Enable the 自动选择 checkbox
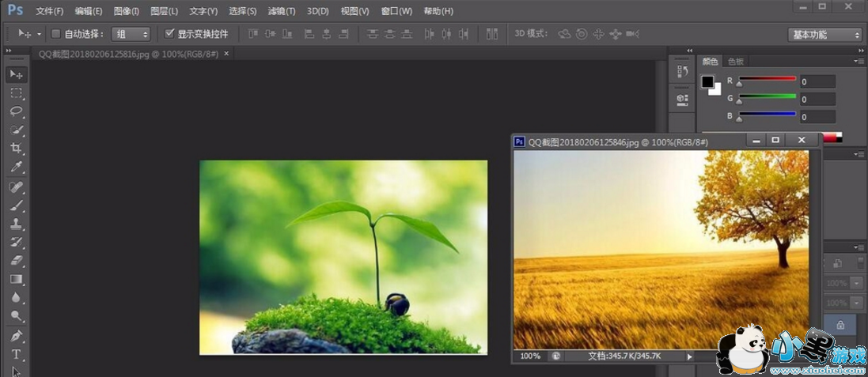868x377 pixels. click(55, 34)
